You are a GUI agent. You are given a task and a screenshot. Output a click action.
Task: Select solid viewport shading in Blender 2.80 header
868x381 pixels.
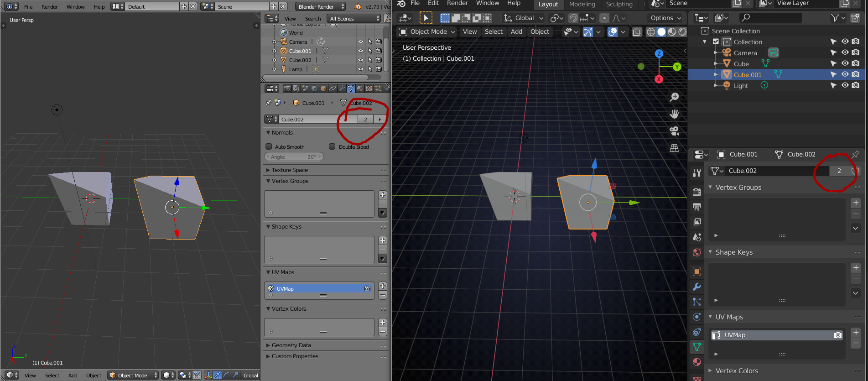click(x=661, y=32)
